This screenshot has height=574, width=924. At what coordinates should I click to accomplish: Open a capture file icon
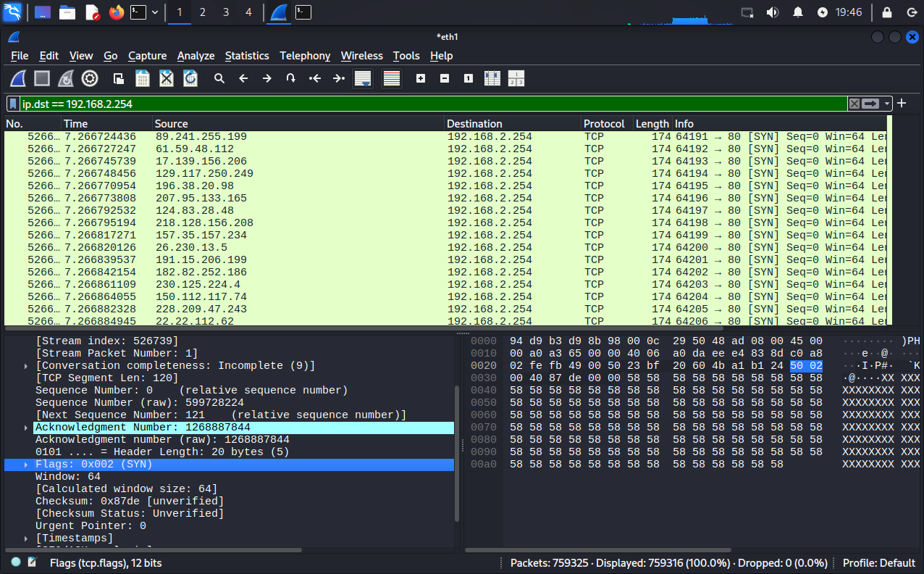[119, 78]
